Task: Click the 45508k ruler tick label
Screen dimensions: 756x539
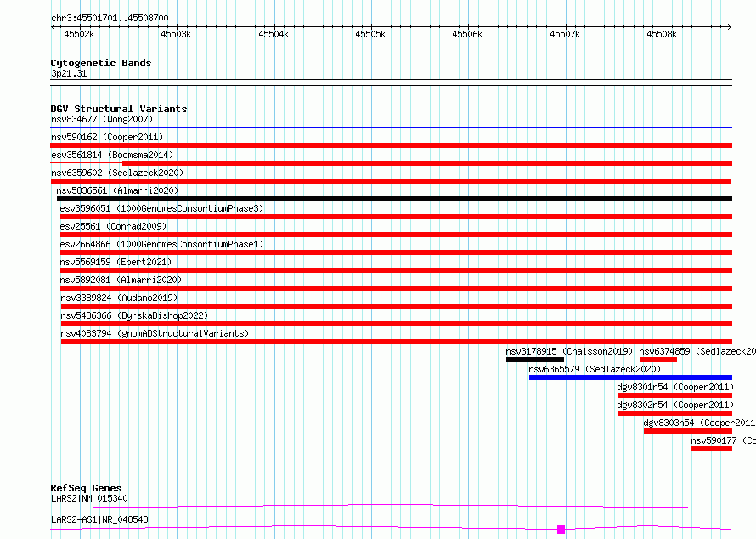Action: click(662, 34)
